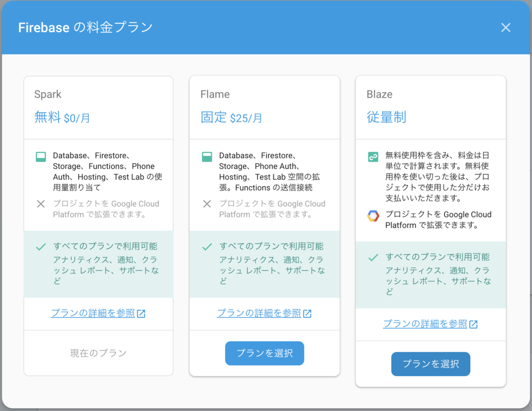Image resolution: width=532 pixels, height=411 pixels.
Task: Click the greyed Google Cloud text in Spark
Action: pyautogui.click(x=106, y=209)
